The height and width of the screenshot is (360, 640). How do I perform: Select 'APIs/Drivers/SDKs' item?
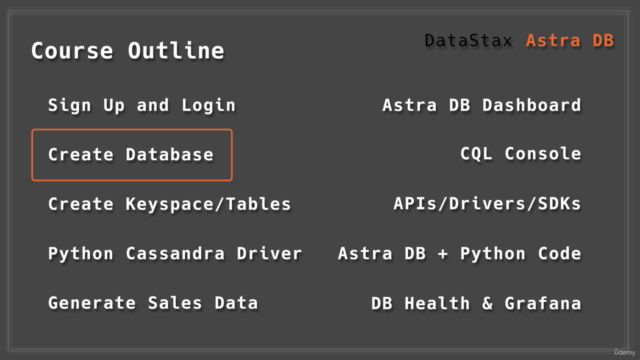coord(487,203)
